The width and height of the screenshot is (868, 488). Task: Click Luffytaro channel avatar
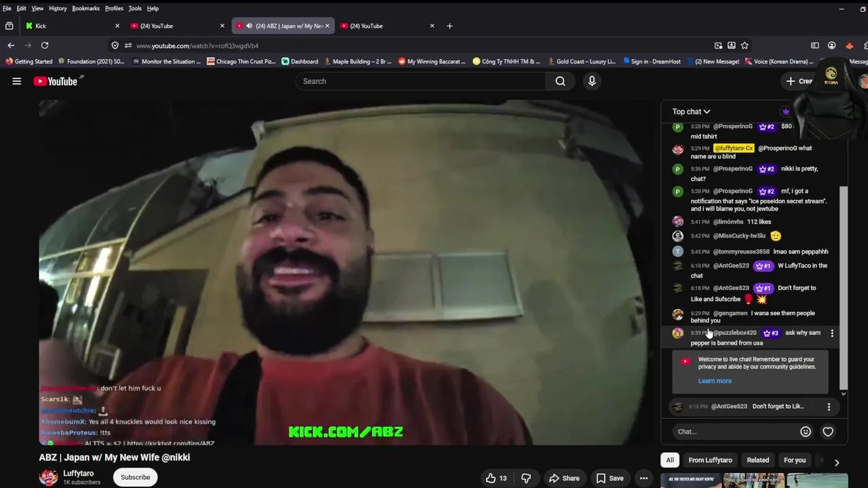click(x=48, y=477)
